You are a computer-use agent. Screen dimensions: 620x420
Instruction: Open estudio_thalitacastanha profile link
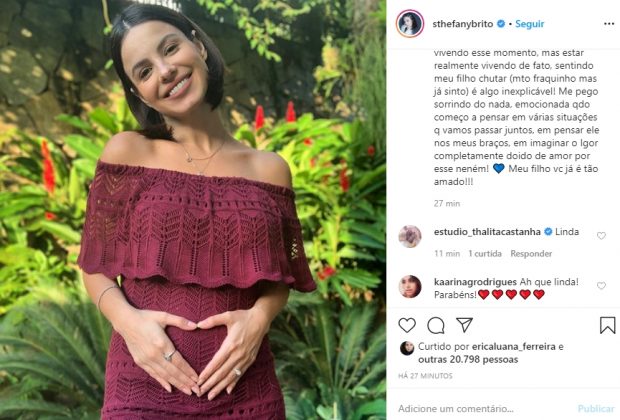click(487, 232)
